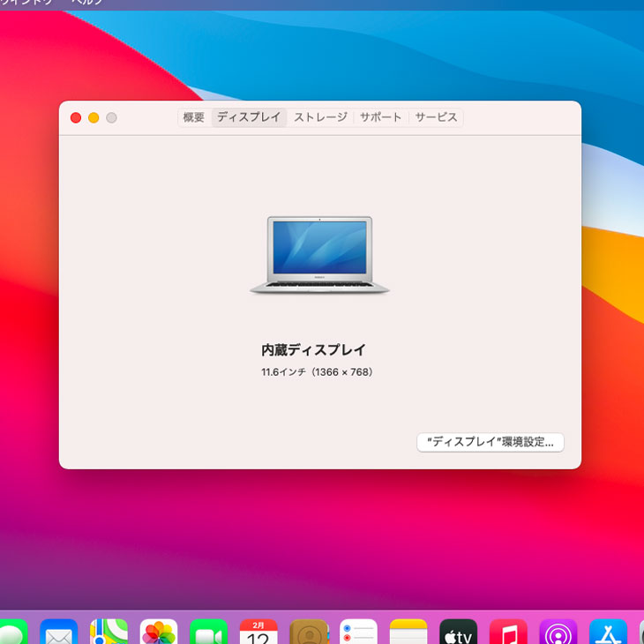Viewport: 644px width, 644px height.
Task: Open Reminders in the Dock
Action: 358,633
